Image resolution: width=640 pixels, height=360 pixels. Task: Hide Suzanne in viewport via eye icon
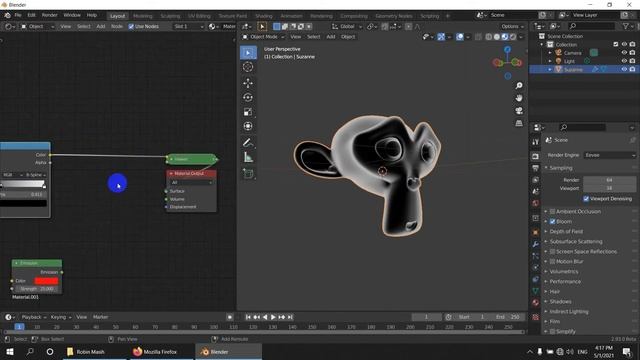click(624, 70)
